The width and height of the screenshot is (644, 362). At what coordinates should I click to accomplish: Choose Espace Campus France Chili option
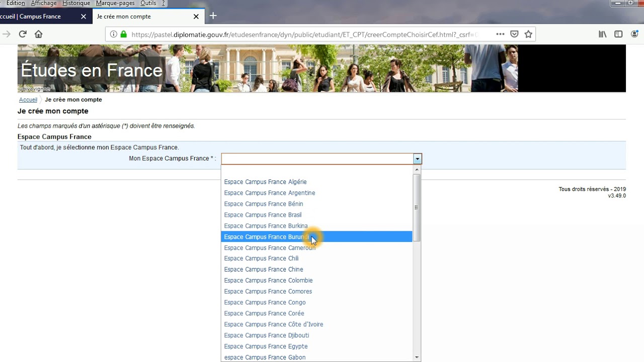pos(316,258)
